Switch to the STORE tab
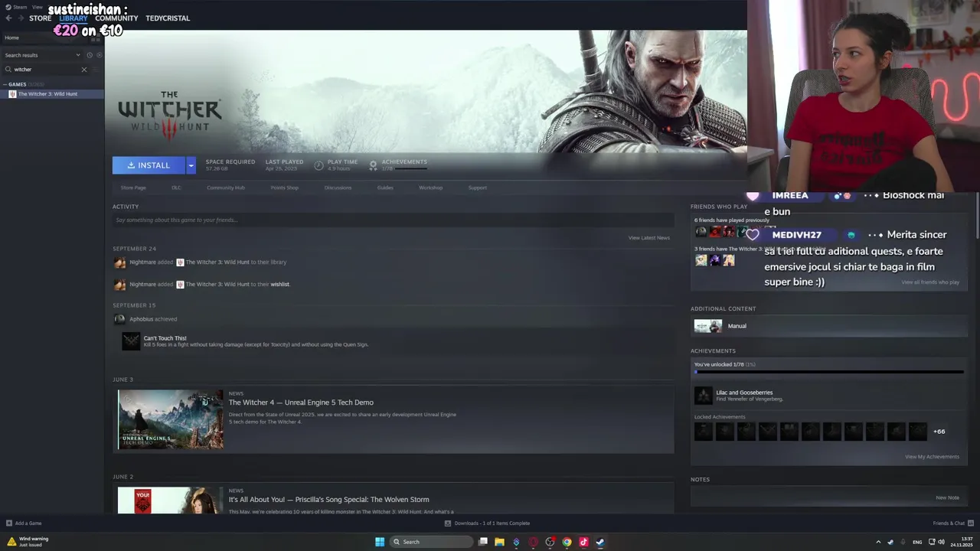 point(40,18)
